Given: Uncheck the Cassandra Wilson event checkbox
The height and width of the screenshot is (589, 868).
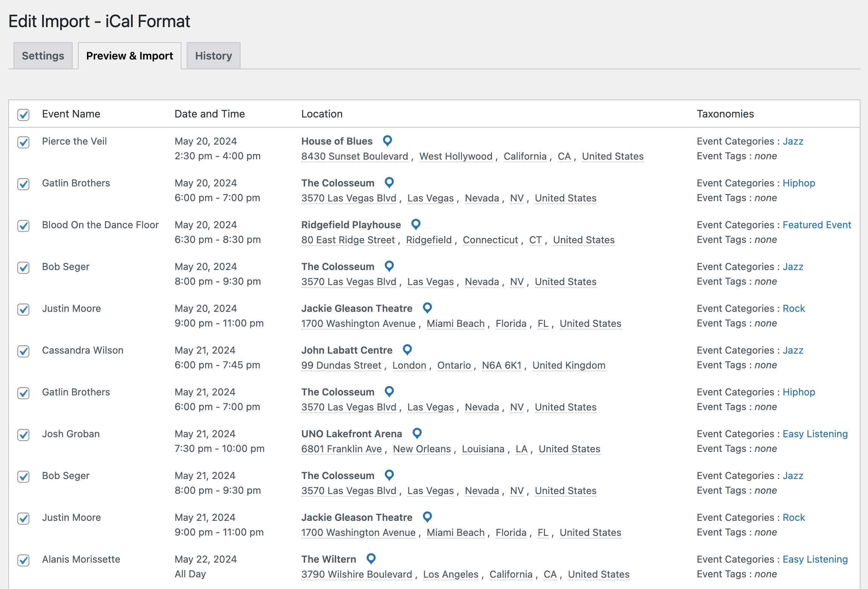Looking at the screenshot, I should (x=23, y=351).
